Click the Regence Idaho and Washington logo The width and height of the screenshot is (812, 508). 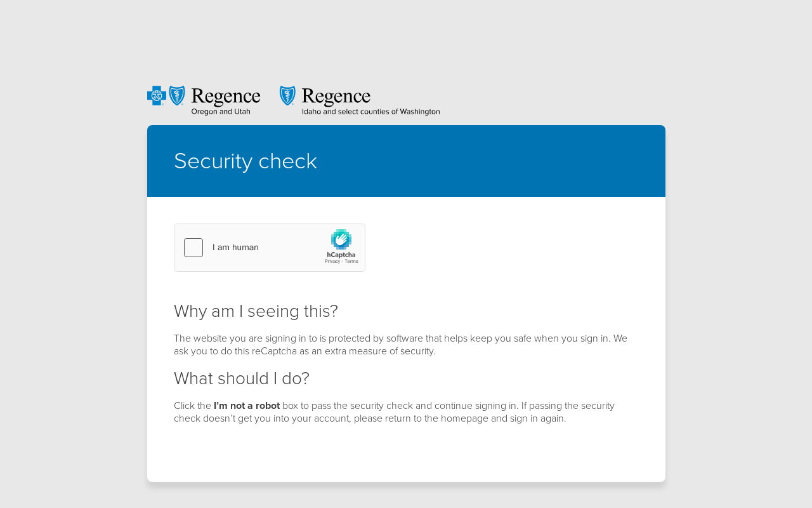[x=360, y=100]
